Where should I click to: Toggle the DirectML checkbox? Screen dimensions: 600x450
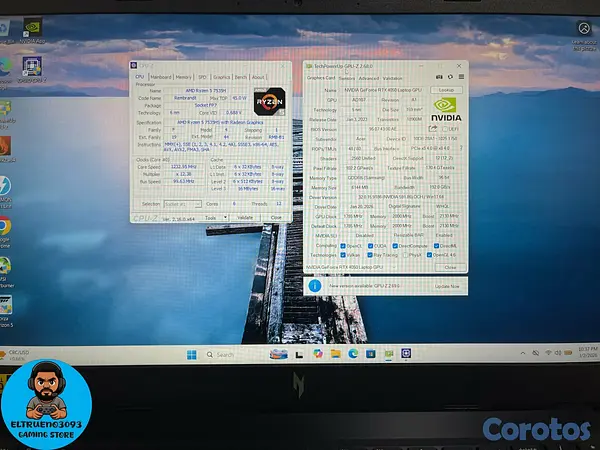pos(436,246)
